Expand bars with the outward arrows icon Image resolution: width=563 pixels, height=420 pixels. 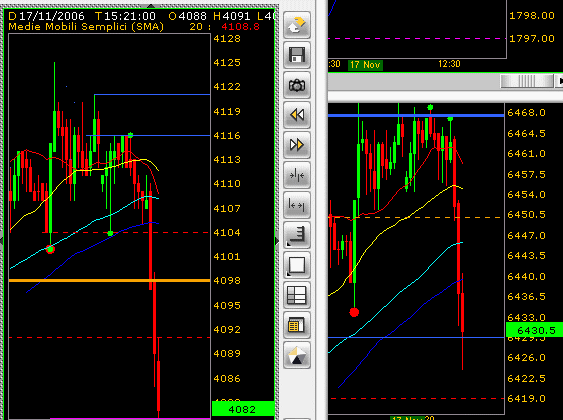pos(297,205)
